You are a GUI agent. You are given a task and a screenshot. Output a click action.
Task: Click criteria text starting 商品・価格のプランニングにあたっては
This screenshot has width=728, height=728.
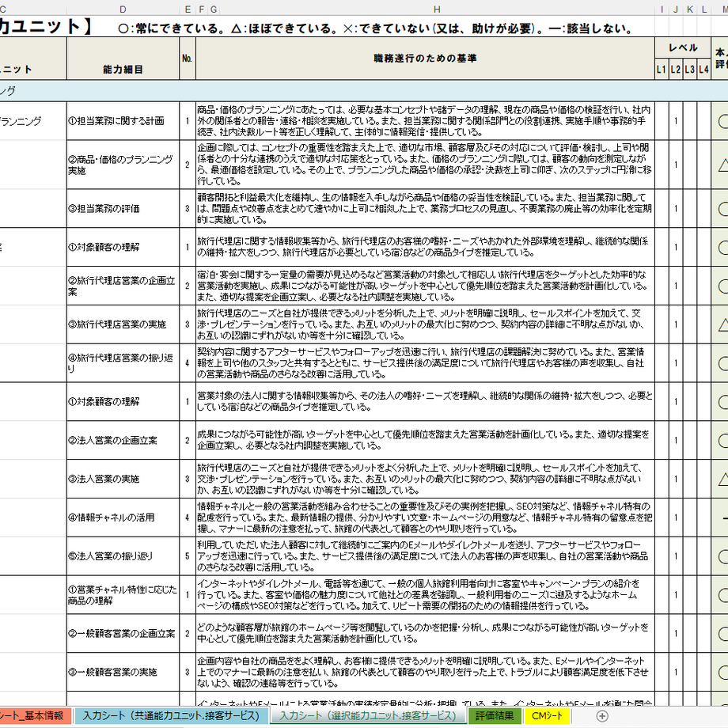(x=425, y=121)
